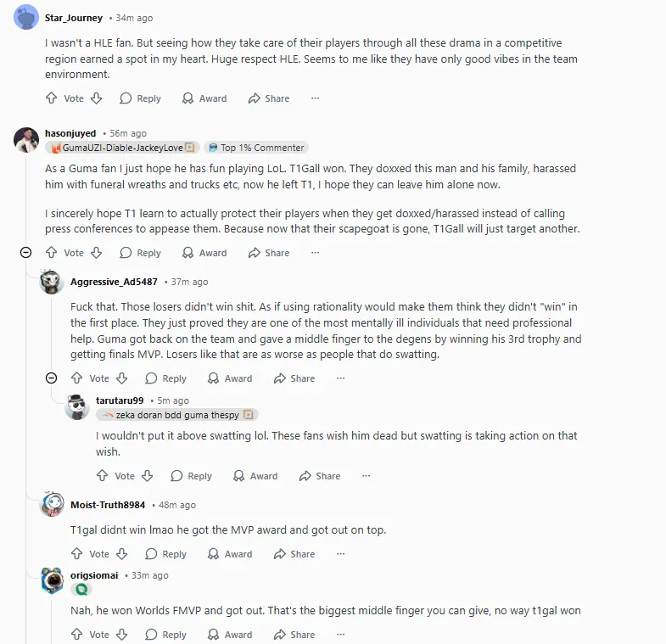
Task: Upvote tarutaru99's reply
Action: click(x=103, y=476)
